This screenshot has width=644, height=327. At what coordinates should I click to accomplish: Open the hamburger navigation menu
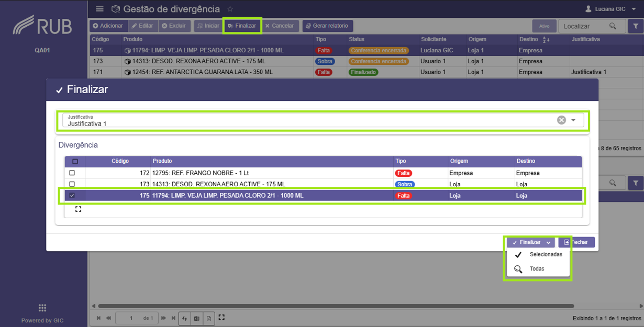(x=99, y=9)
